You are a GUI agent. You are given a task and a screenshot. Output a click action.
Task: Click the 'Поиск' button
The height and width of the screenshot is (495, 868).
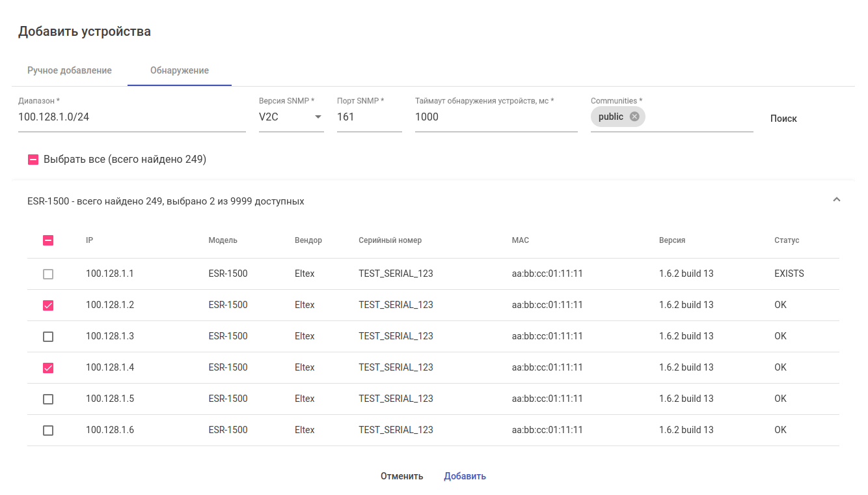[x=783, y=119]
